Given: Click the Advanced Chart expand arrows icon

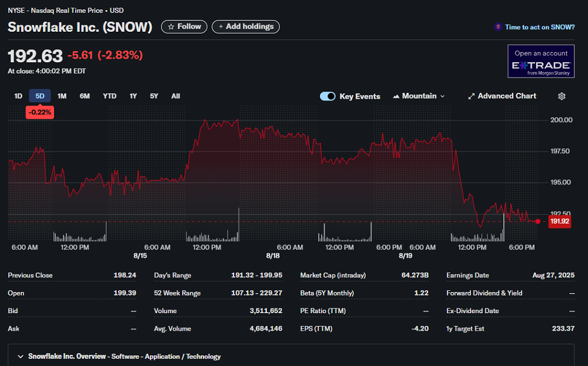Looking at the screenshot, I should point(471,96).
